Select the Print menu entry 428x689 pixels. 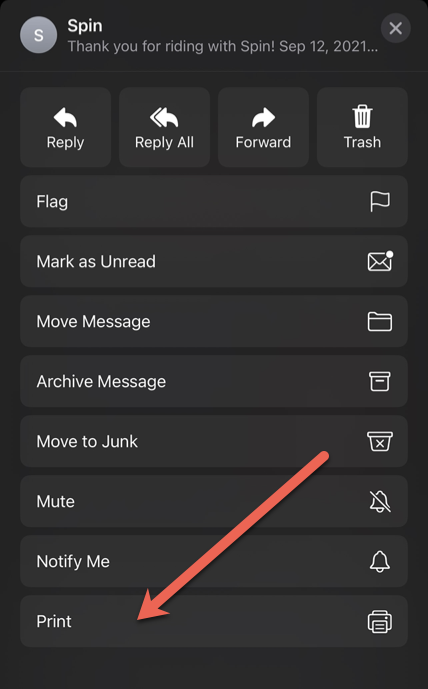(214, 621)
